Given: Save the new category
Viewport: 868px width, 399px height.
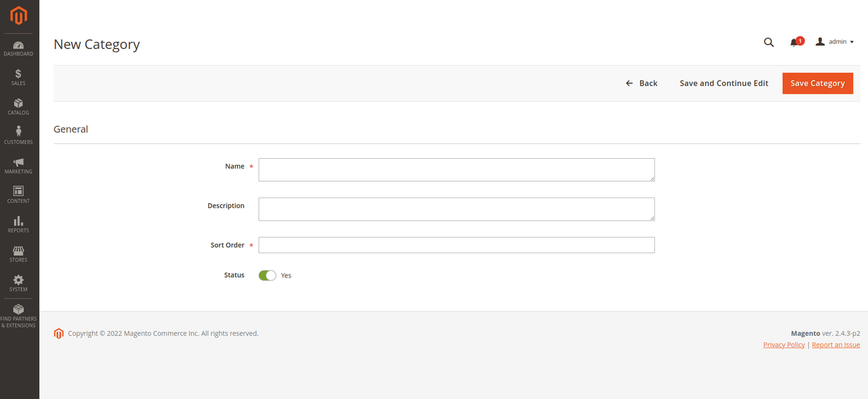Looking at the screenshot, I should click(x=817, y=83).
